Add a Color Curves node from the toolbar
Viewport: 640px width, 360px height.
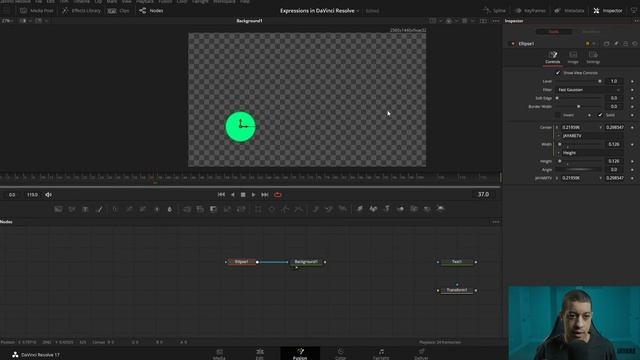[x=129, y=209]
